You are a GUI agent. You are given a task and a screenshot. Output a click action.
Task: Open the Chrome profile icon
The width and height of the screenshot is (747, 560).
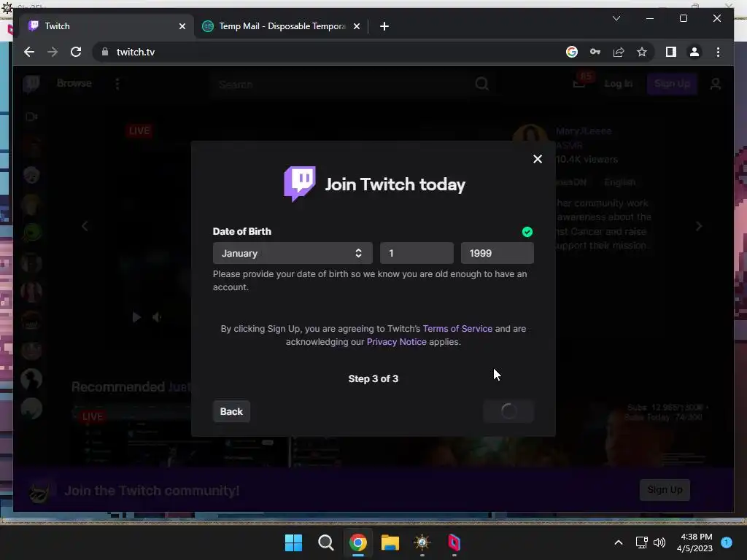pos(694,52)
